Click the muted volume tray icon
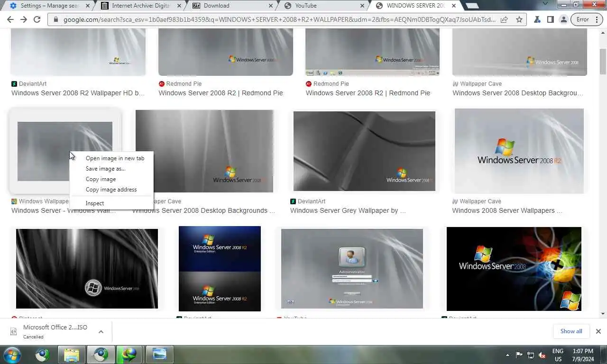 pyautogui.click(x=542, y=355)
